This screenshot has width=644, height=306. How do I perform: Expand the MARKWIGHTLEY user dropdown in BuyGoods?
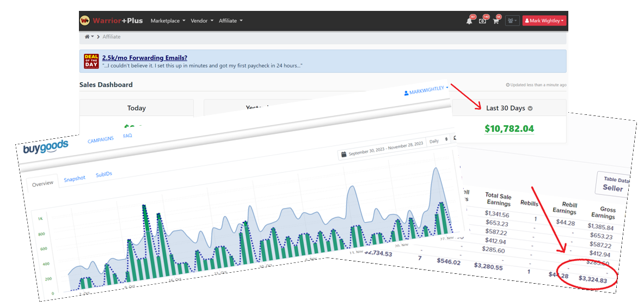click(x=426, y=90)
